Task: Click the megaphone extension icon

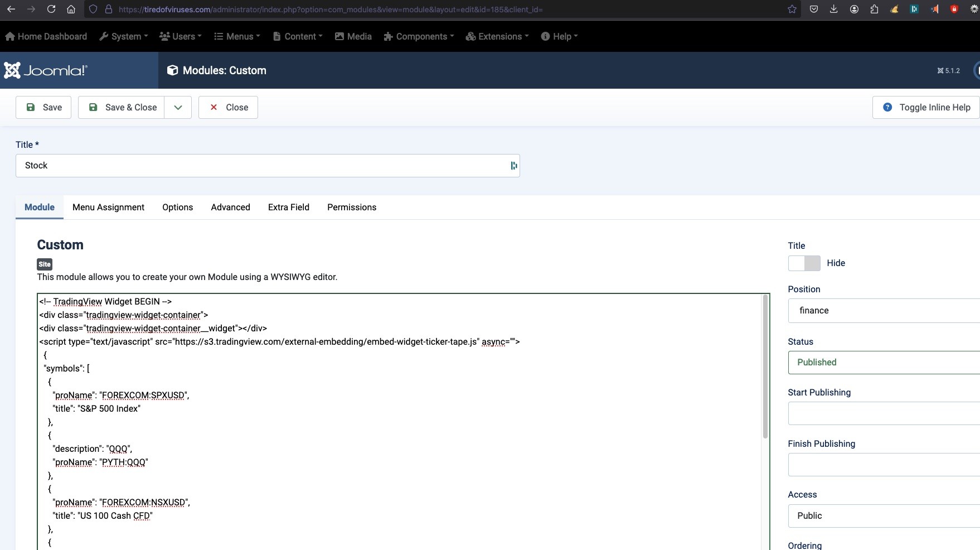Action: click(x=934, y=9)
